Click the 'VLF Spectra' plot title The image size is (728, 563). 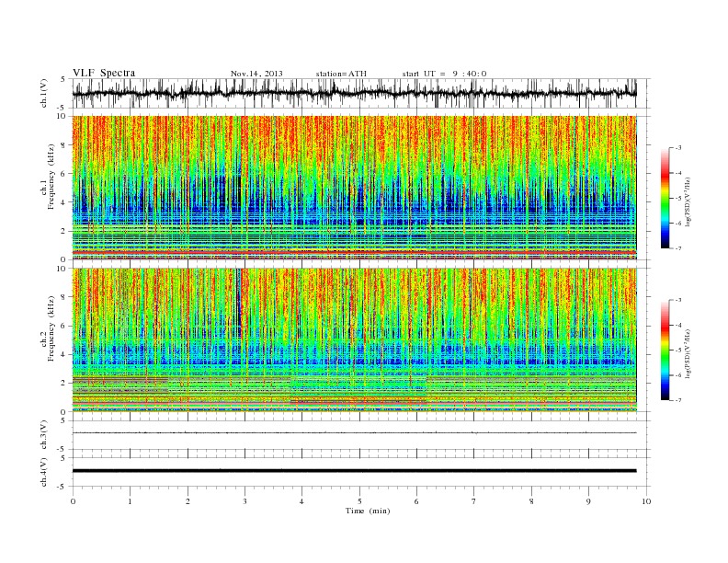coord(104,73)
